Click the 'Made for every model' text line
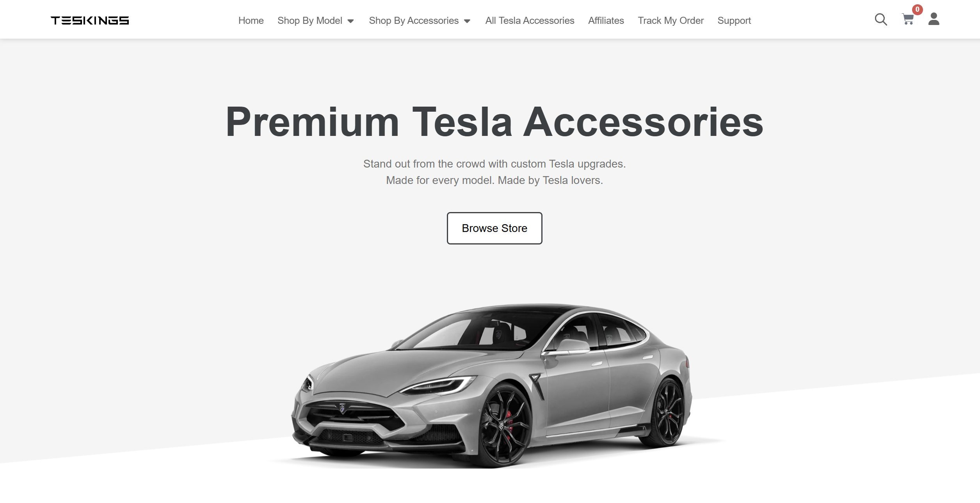This screenshot has width=980, height=503. click(494, 180)
